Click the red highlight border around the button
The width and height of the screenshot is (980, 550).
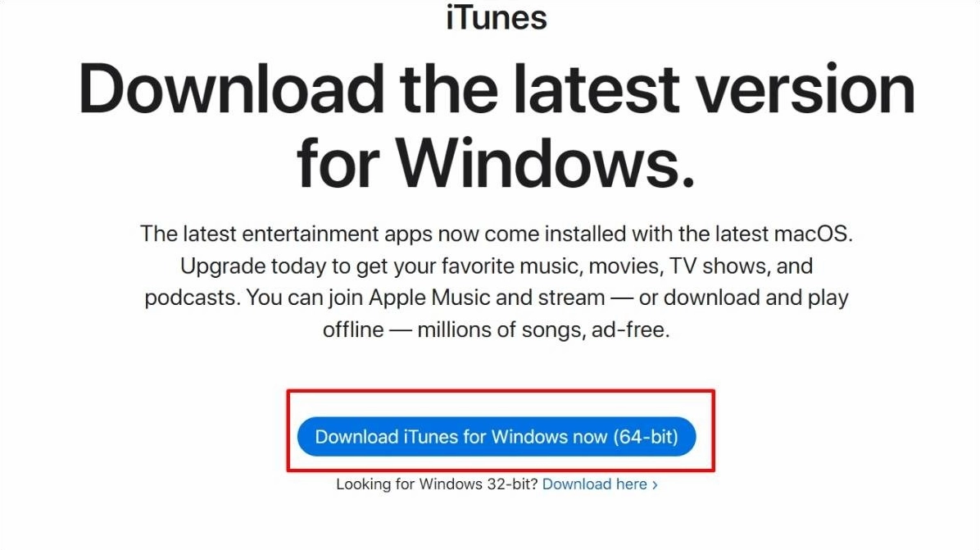(501, 391)
